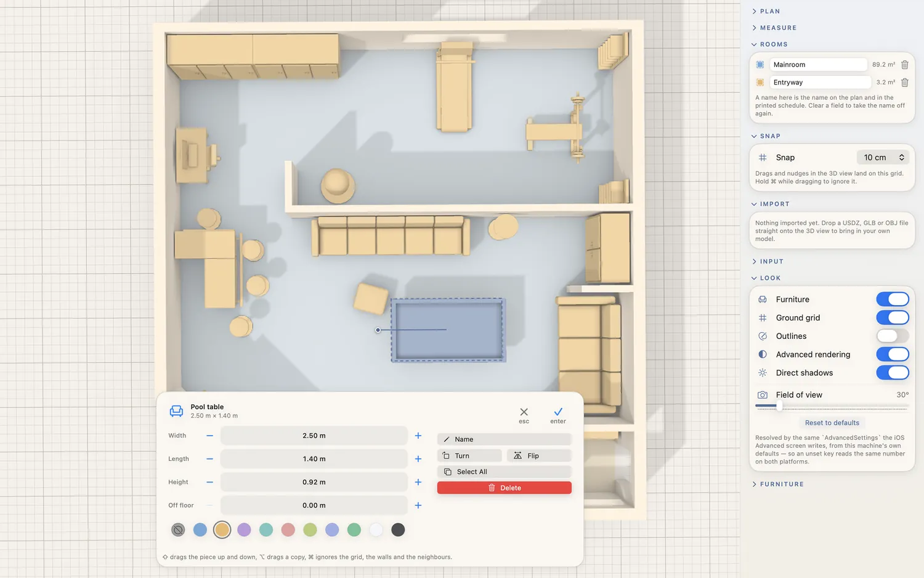This screenshot has width=924, height=578.
Task: Select the purple color swatch
Action: [244, 530]
